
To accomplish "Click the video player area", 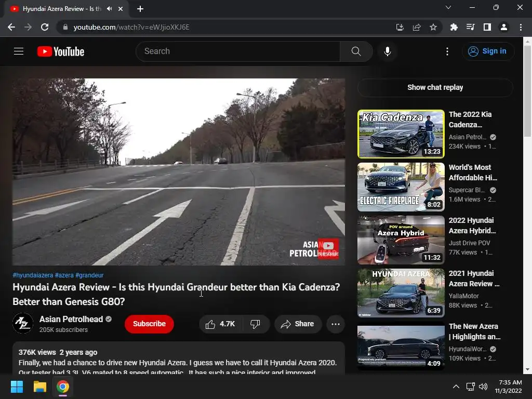I will point(179,171).
